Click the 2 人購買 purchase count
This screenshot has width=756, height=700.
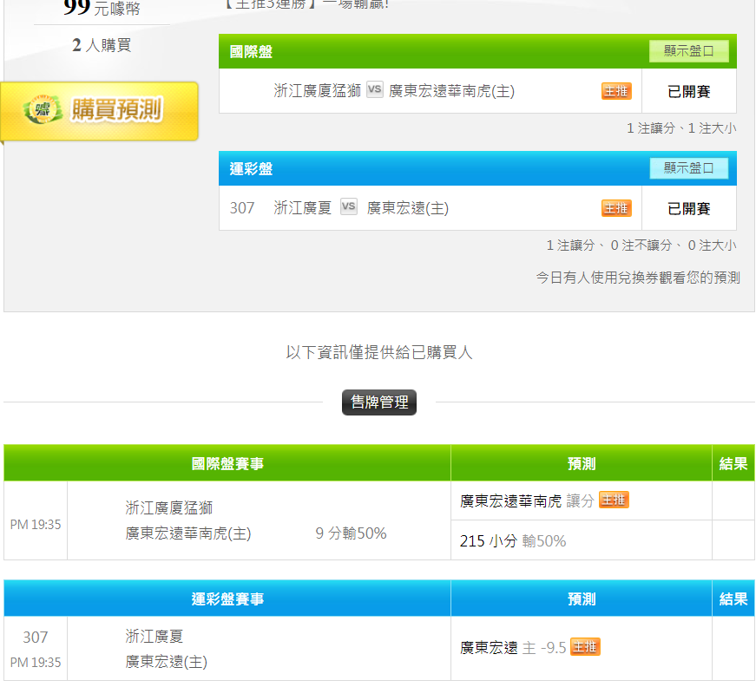coord(102,45)
